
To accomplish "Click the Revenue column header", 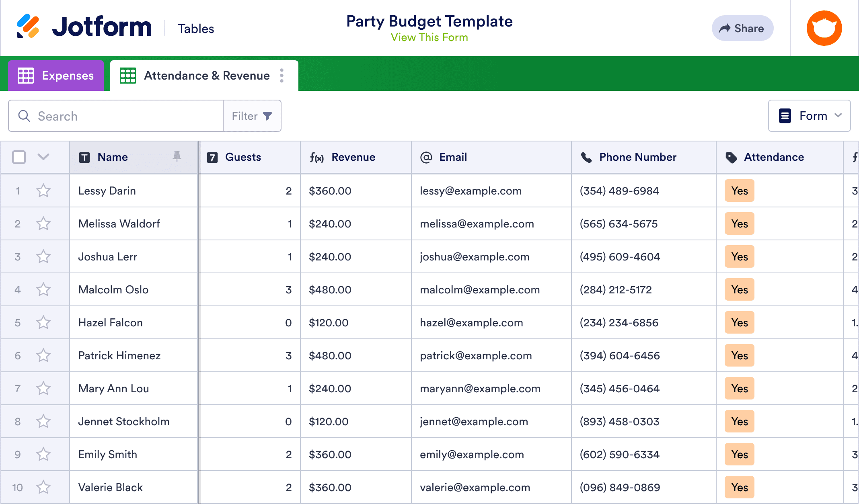I will 356,157.
